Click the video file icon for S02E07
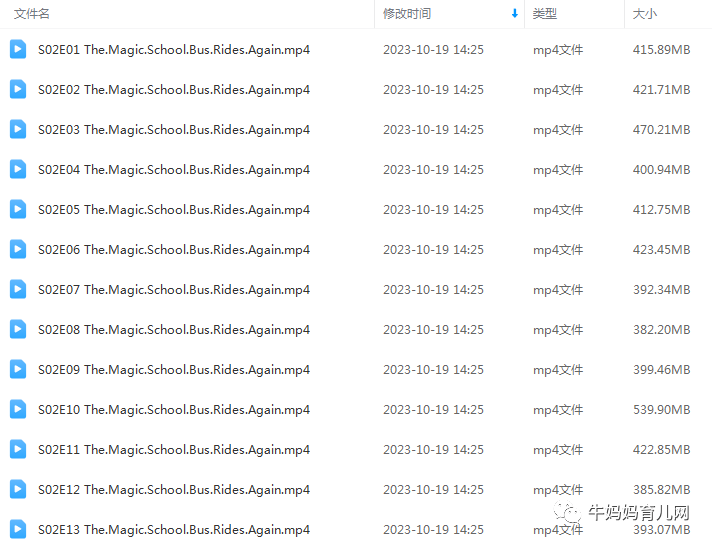 18,289
